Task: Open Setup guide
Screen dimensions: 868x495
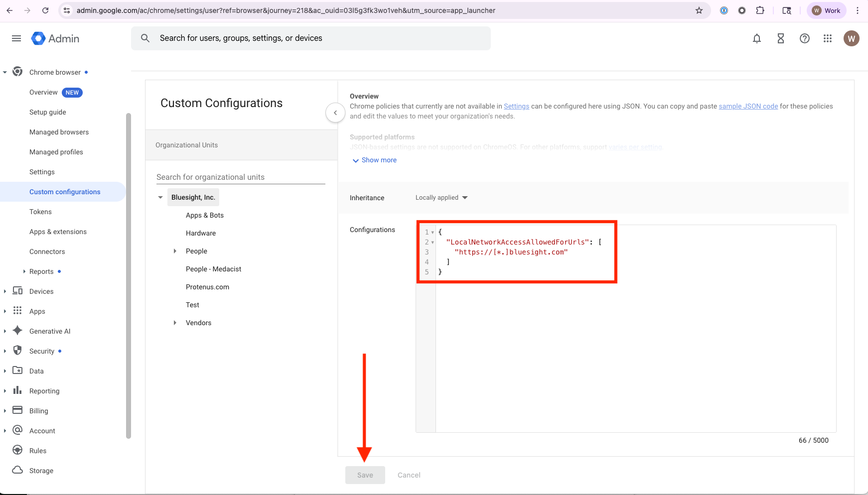Action: coord(48,112)
